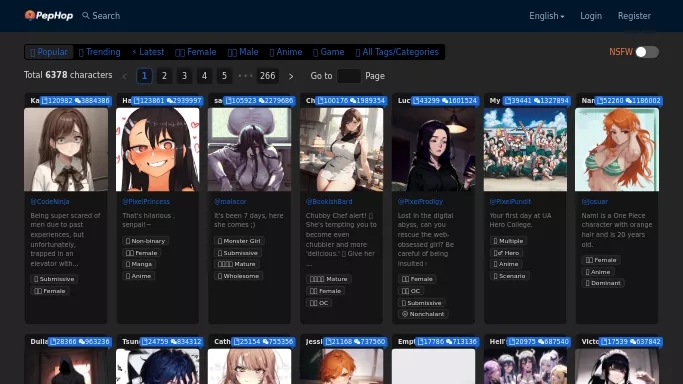
Task: Jump to last page 266
Action: pyautogui.click(x=267, y=76)
